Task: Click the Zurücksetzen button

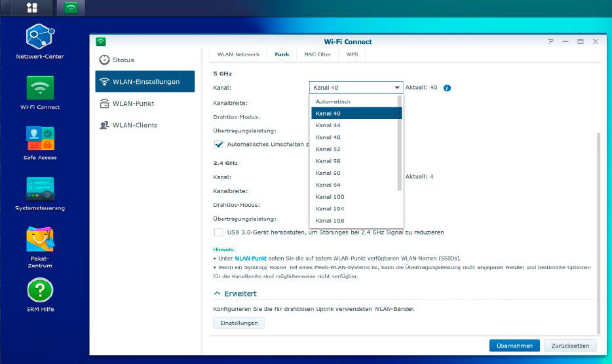Action: pyautogui.click(x=570, y=346)
